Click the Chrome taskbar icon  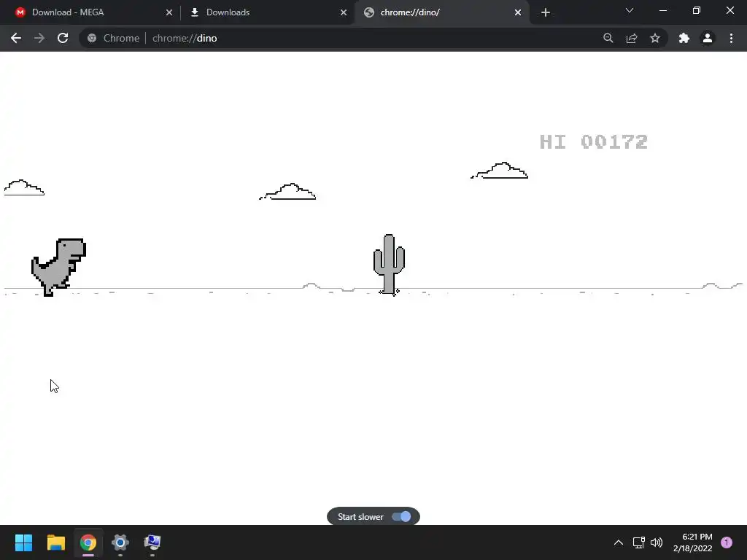click(x=88, y=542)
